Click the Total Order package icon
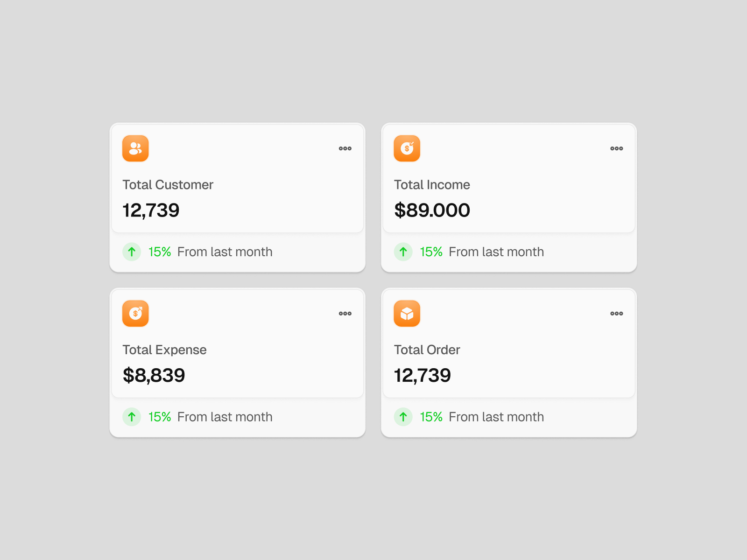Image resolution: width=747 pixels, height=560 pixels. coord(407,313)
